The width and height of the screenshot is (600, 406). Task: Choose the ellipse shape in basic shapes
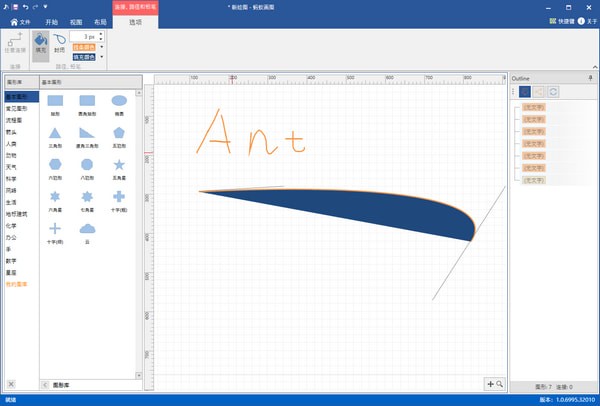[118, 100]
